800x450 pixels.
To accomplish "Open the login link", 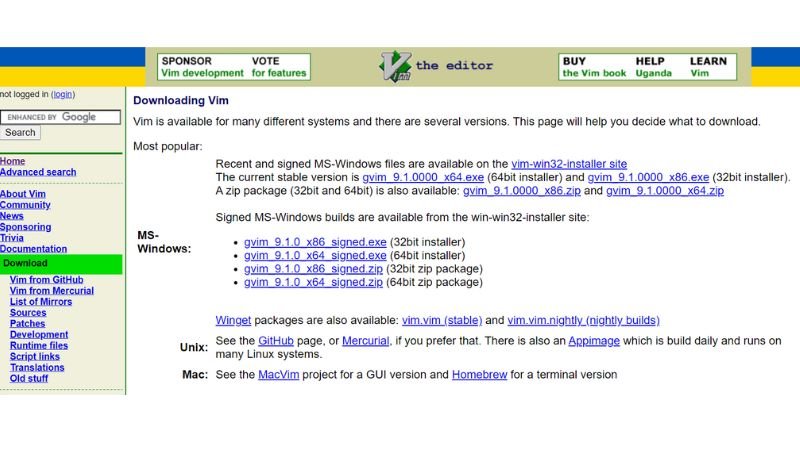I will coord(63,94).
